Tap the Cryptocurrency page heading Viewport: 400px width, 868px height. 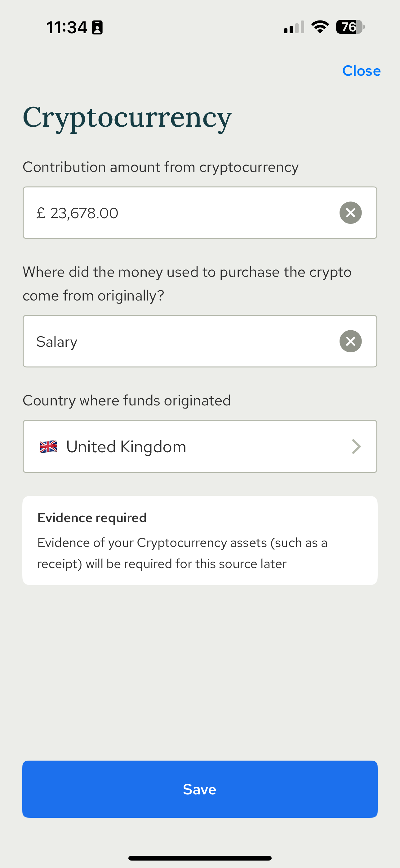(127, 118)
